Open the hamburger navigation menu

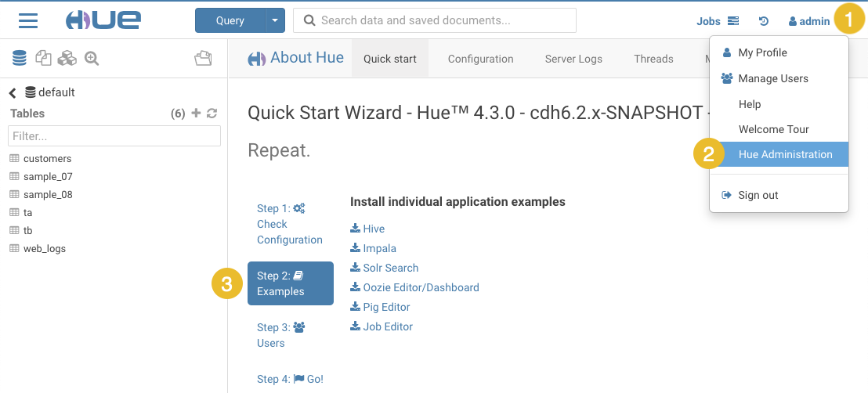[x=28, y=20]
